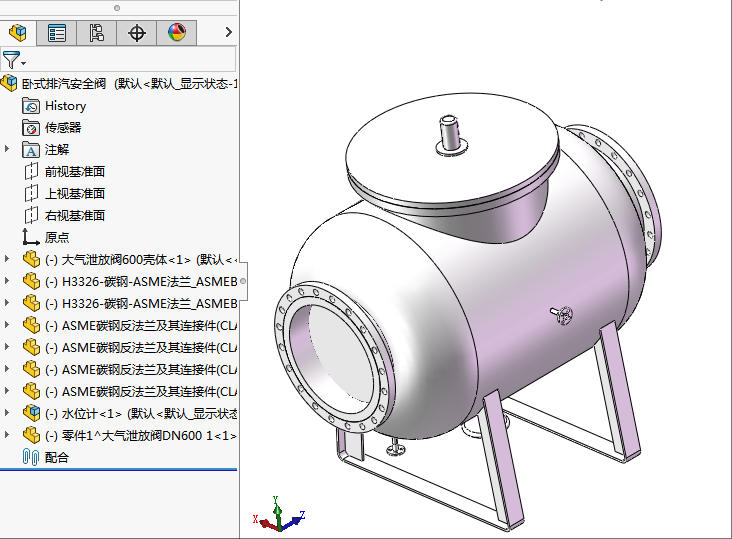Select the 传感器 tree label
This screenshot has height=539, width=732.
pos(63,127)
